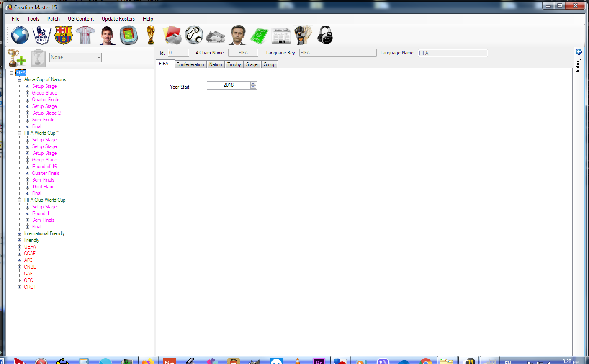Select the Round 1 tree item

(x=41, y=213)
